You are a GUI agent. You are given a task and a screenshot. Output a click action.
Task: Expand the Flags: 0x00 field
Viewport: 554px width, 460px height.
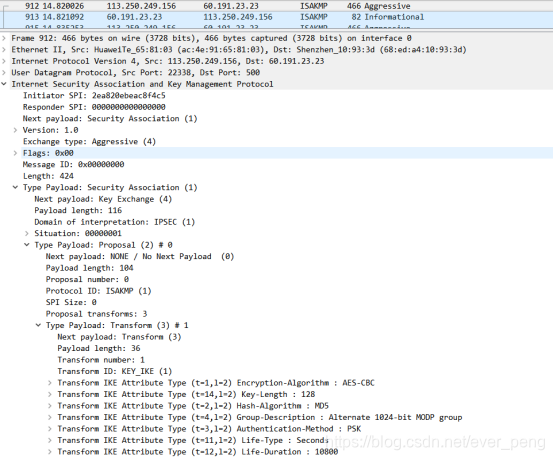pyautogui.click(x=15, y=153)
